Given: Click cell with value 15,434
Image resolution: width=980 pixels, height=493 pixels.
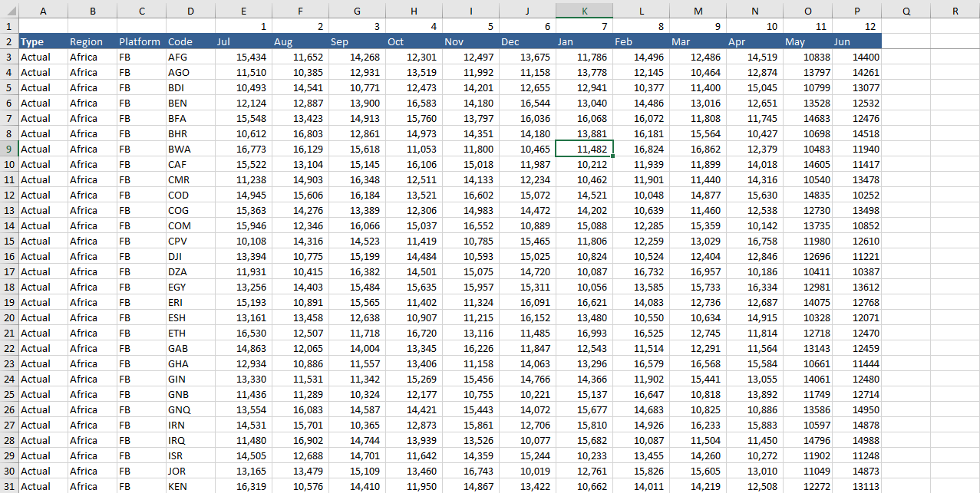Looking at the screenshot, I should 243,57.
